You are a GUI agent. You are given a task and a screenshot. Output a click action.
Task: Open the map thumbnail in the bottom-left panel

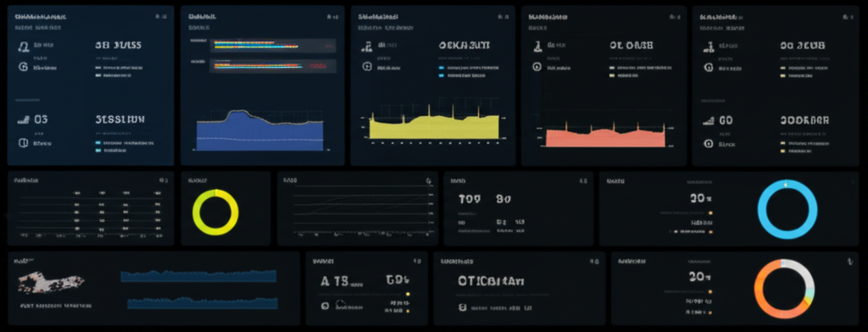point(51,282)
